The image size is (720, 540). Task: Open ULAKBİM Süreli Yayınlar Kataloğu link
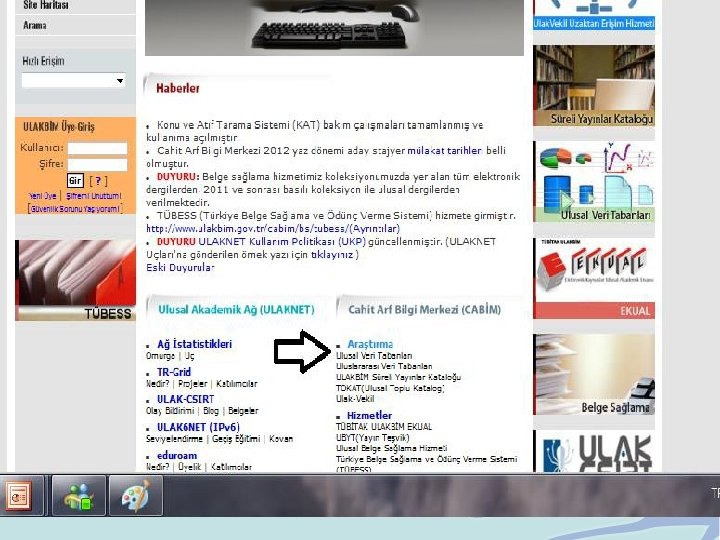point(398,377)
